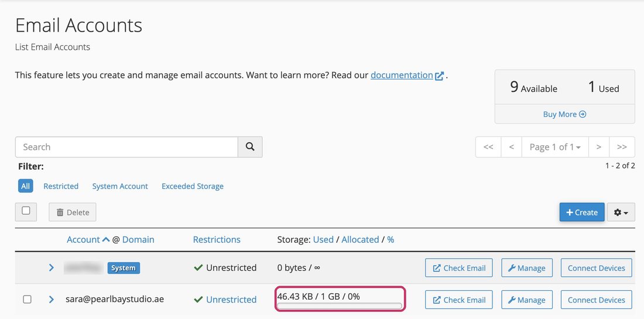Image resolution: width=644 pixels, height=319 pixels.
Task: Click Manage for sara@pearlbaystudio.ae
Action: point(527,300)
